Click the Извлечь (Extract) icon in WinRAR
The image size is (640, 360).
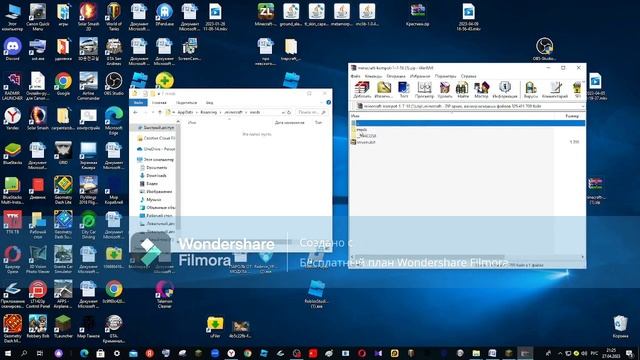[383, 90]
